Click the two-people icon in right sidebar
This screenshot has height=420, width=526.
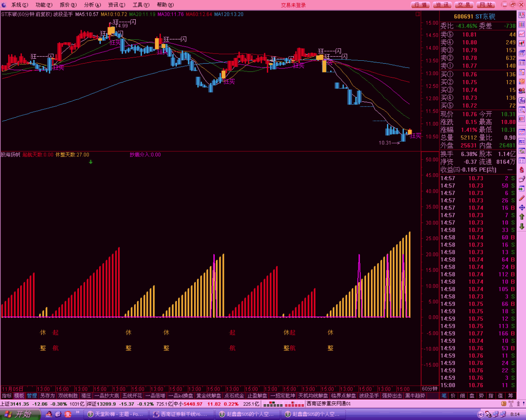522,91
